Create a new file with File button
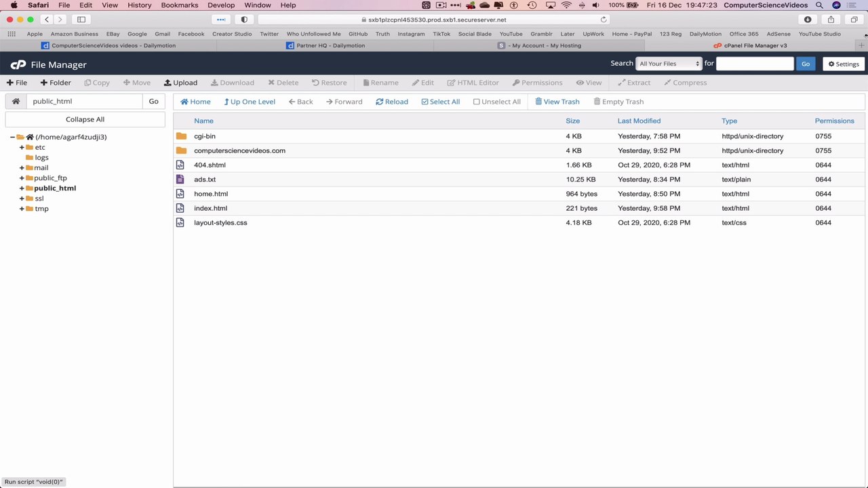 pos(17,83)
